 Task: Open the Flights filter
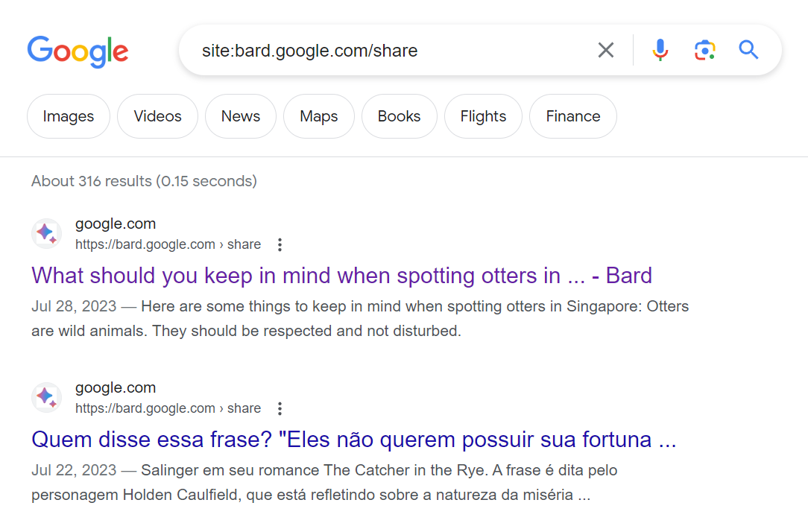click(x=483, y=116)
